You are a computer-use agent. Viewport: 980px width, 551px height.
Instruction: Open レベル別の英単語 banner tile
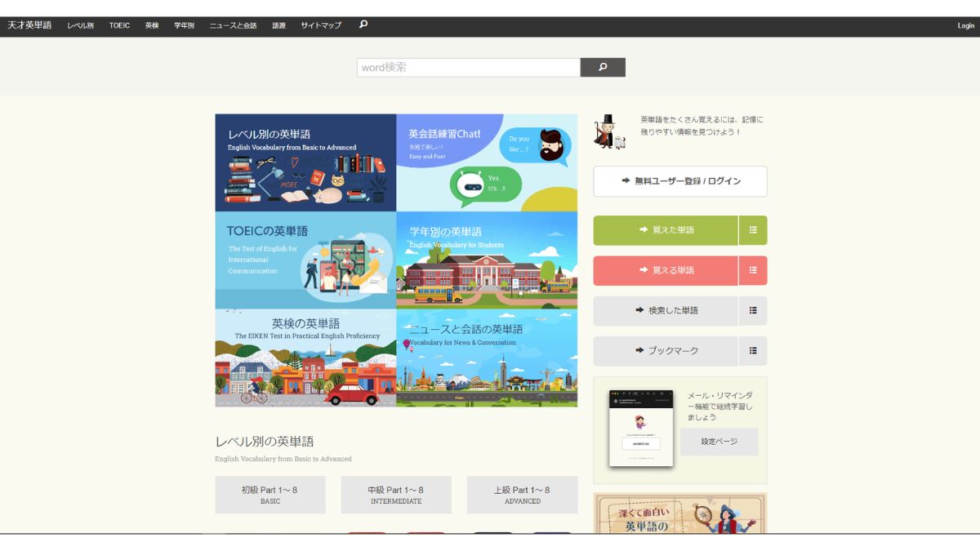305,162
